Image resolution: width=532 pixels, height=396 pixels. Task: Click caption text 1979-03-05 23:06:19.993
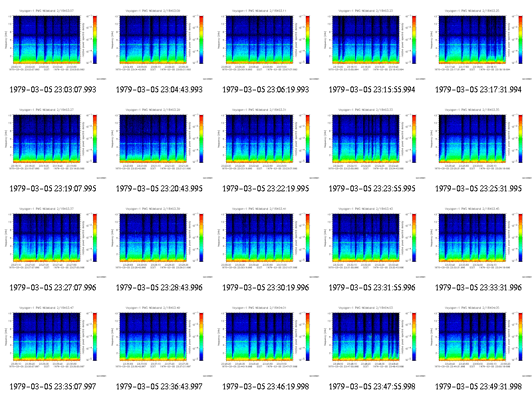click(x=265, y=90)
